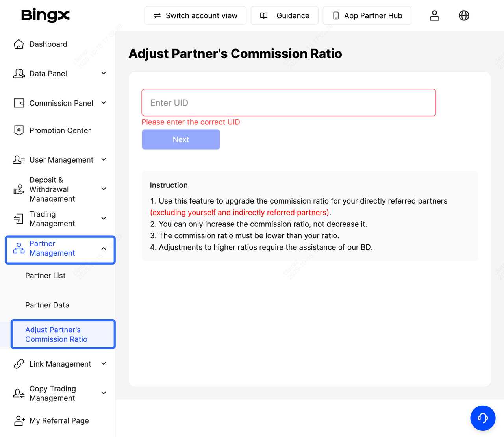The width and height of the screenshot is (504, 437).
Task: Expand the User Management chevron
Action: pyautogui.click(x=104, y=159)
